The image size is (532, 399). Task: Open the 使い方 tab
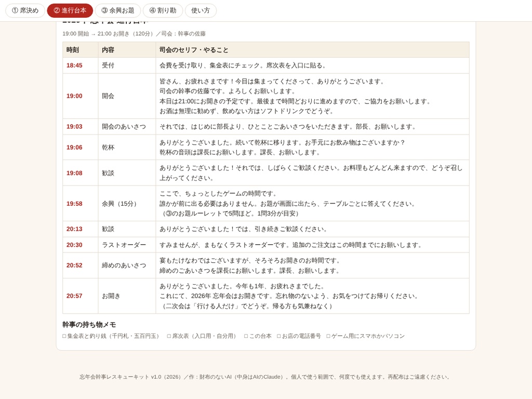pyautogui.click(x=201, y=10)
